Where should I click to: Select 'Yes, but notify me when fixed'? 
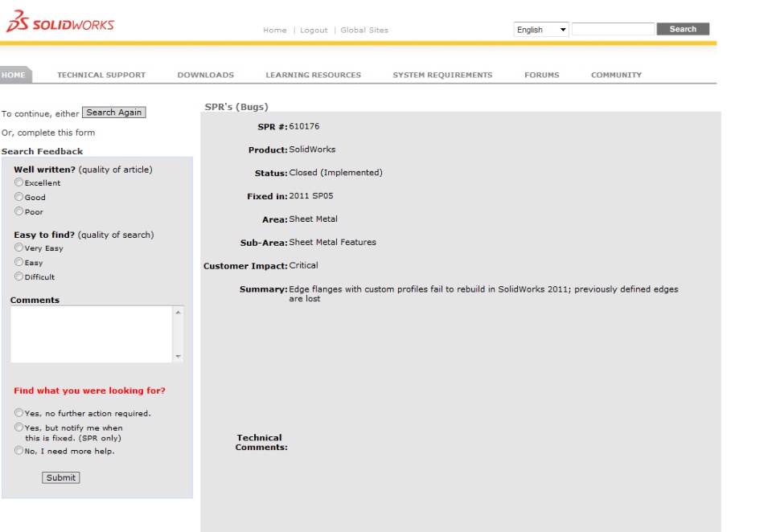tap(18, 427)
